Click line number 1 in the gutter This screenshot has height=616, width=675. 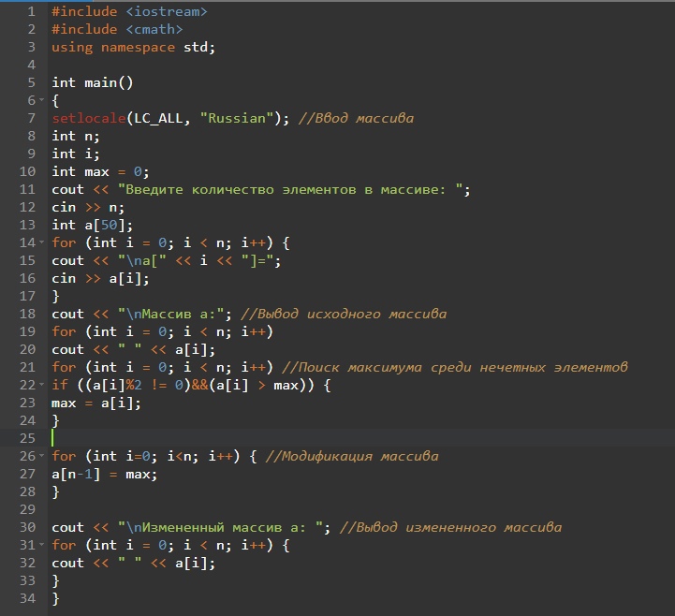[32, 11]
